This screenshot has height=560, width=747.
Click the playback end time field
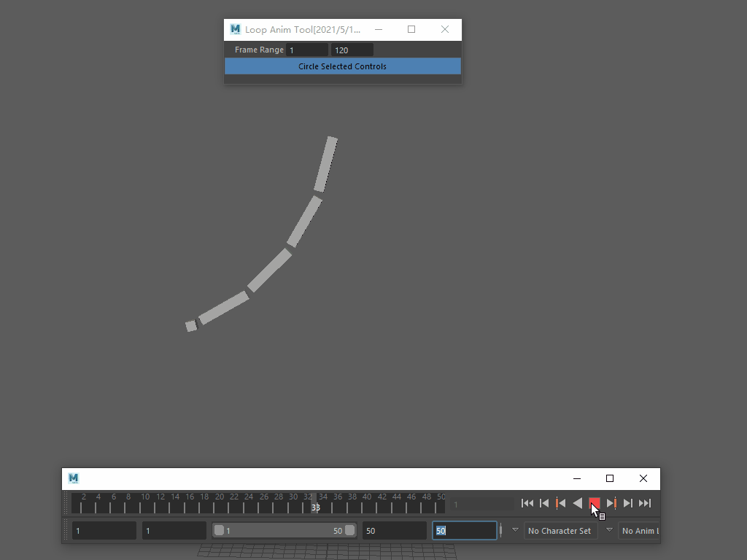[394, 531]
